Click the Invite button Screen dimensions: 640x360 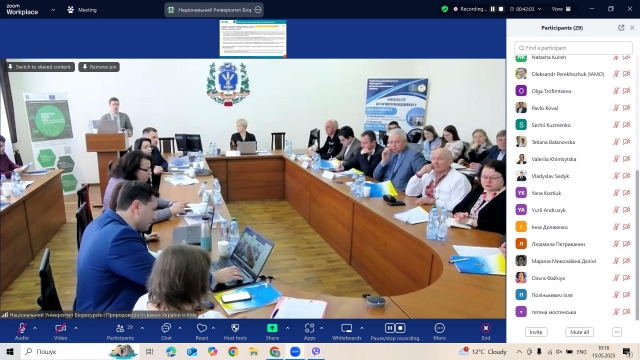pos(536,332)
